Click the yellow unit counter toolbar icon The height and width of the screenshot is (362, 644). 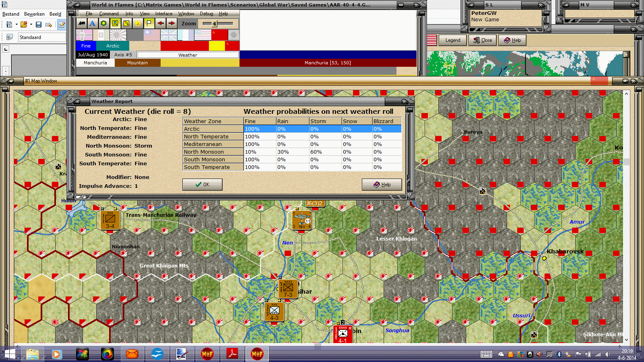coord(115,23)
